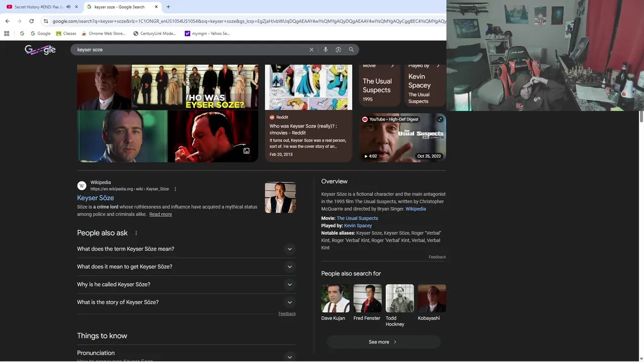The width and height of the screenshot is (644, 362).
Task: Click the Google logo
Action: tap(40, 50)
